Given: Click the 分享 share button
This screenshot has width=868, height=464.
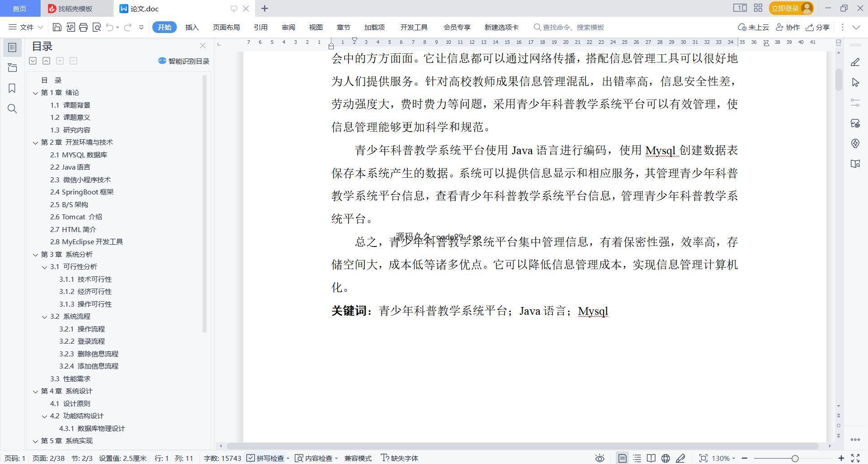Looking at the screenshot, I should click(x=818, y=27).
